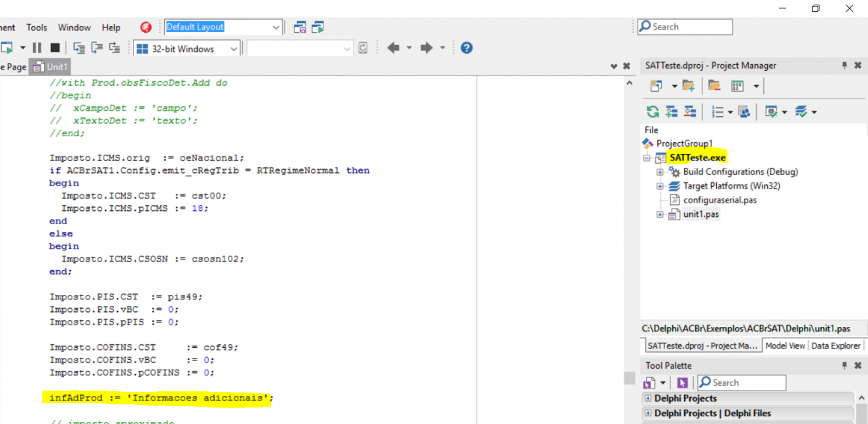Stop the program with square icon
Screen dimensions: 868x424
(x=55, y=48)
